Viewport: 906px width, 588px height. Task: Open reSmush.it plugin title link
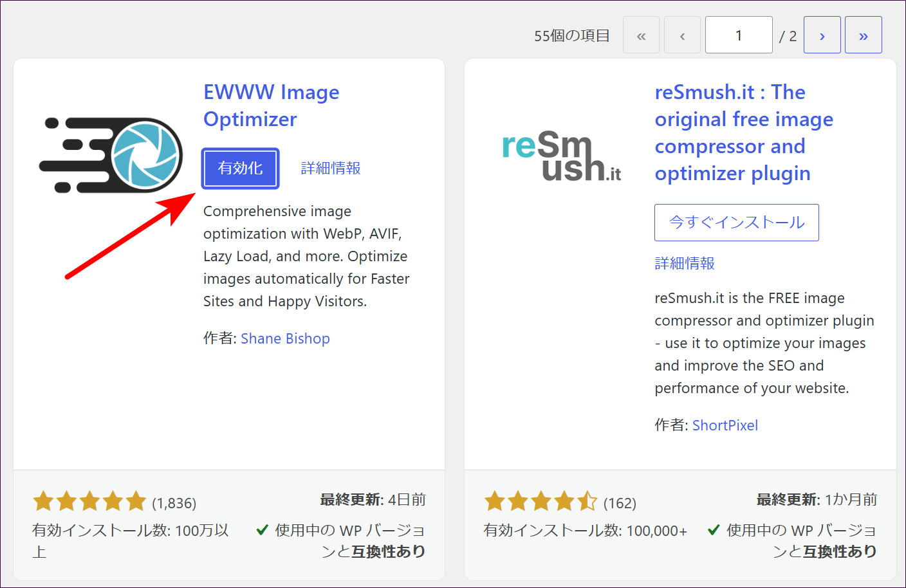pyautogui.click(x=744, y=133)
